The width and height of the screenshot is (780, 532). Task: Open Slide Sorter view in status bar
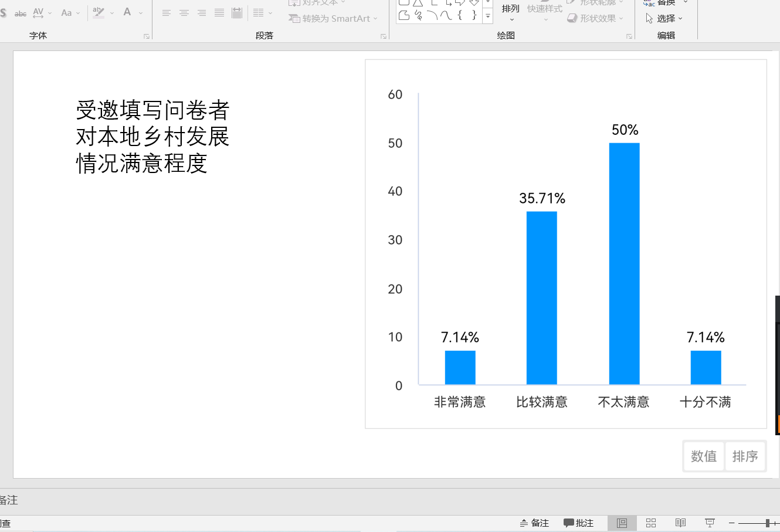pos(650,523)
